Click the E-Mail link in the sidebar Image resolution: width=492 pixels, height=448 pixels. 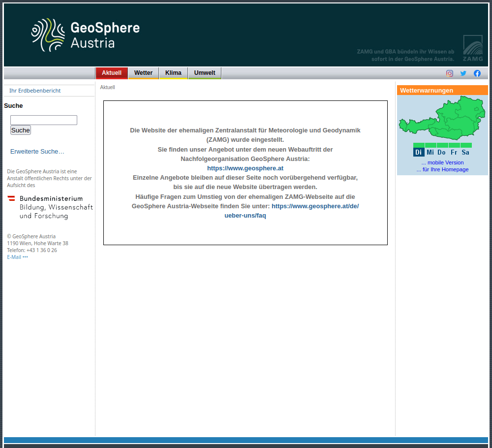[x=17, y=257]
